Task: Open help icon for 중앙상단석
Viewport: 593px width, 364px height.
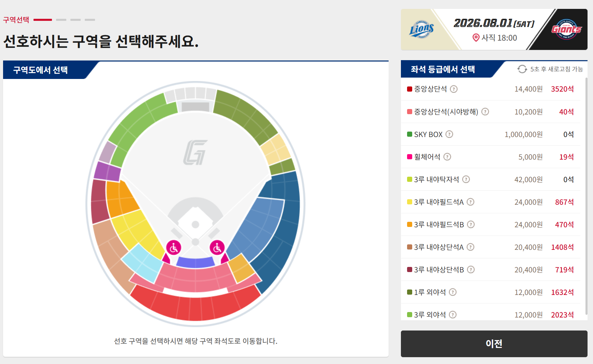Action: (x=454, y=89)
